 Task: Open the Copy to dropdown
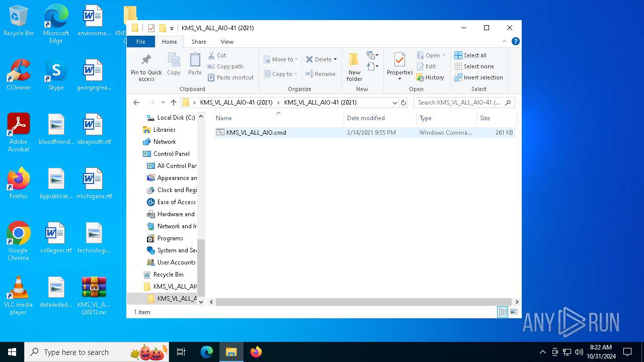[280, 74]
